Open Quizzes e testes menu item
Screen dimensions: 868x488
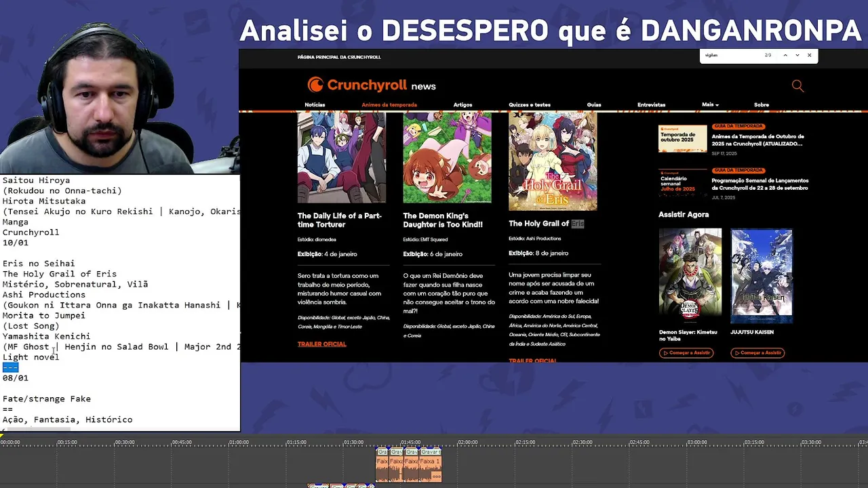(530, 105)
